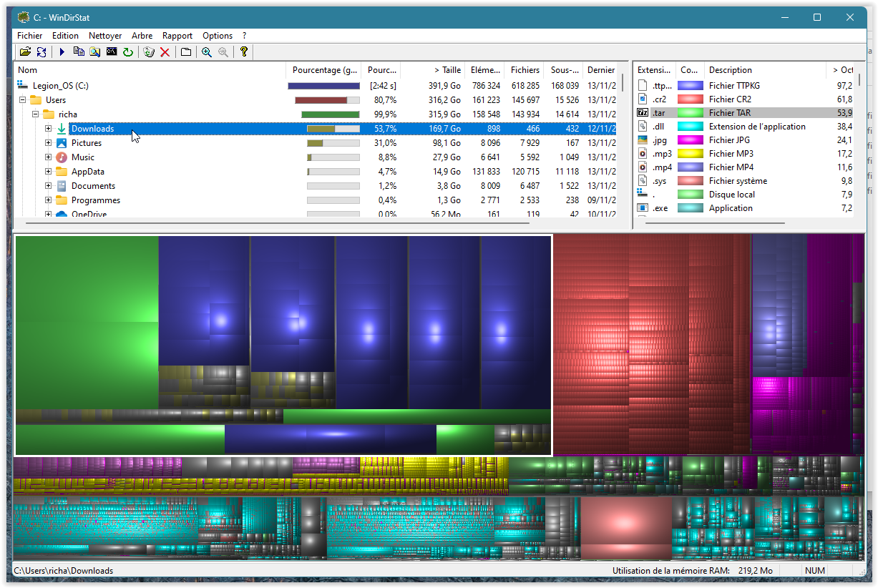Open Explorer here using the magnifier folder icon
878x588 pixels.
coord(95,52)
